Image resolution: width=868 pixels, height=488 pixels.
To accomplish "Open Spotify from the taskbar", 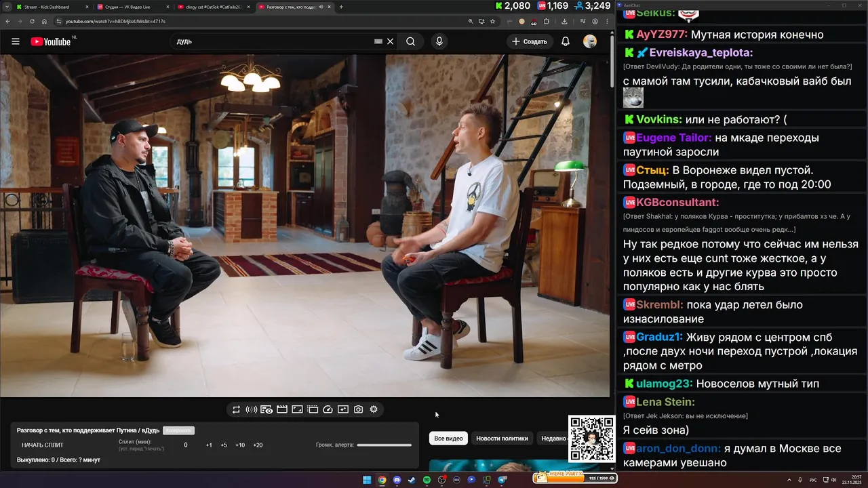I will click(x=427, y=480).
